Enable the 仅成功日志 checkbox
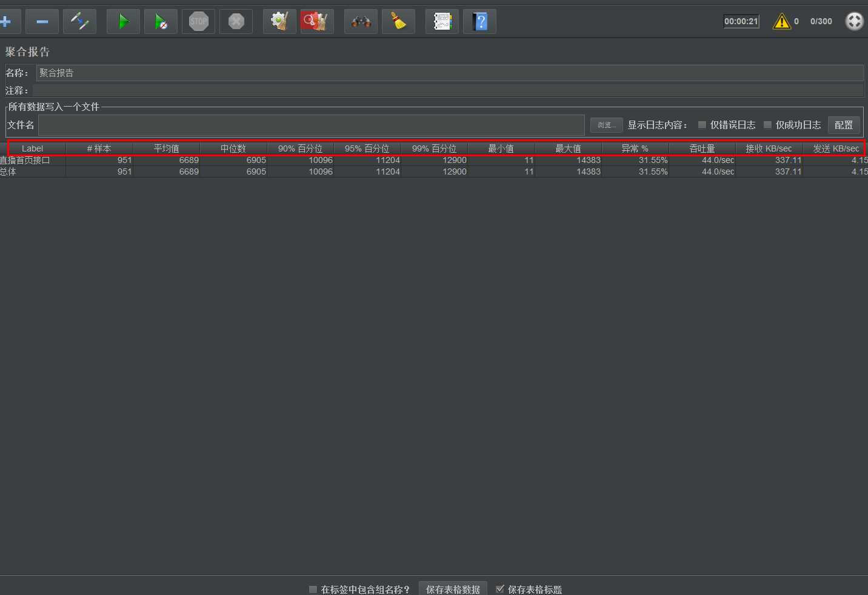This screenshot has width=868, height=595. pyautogui.click(x=767, y=125)
